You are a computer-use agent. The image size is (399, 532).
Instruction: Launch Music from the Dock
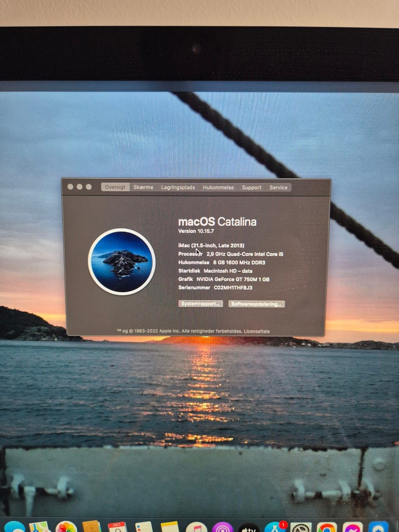196,527
